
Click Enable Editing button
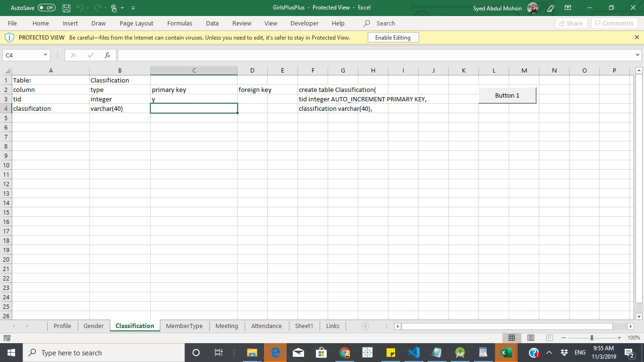393,38
